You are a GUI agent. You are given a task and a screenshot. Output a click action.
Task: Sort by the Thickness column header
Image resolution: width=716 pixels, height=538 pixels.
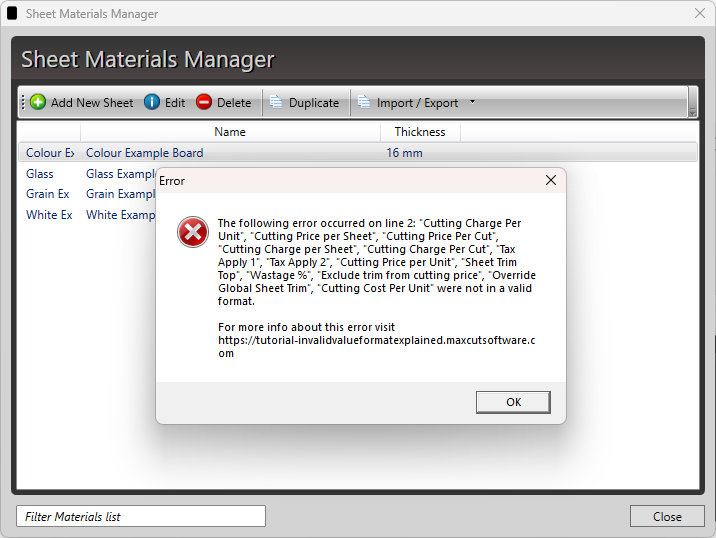[420, 132]
